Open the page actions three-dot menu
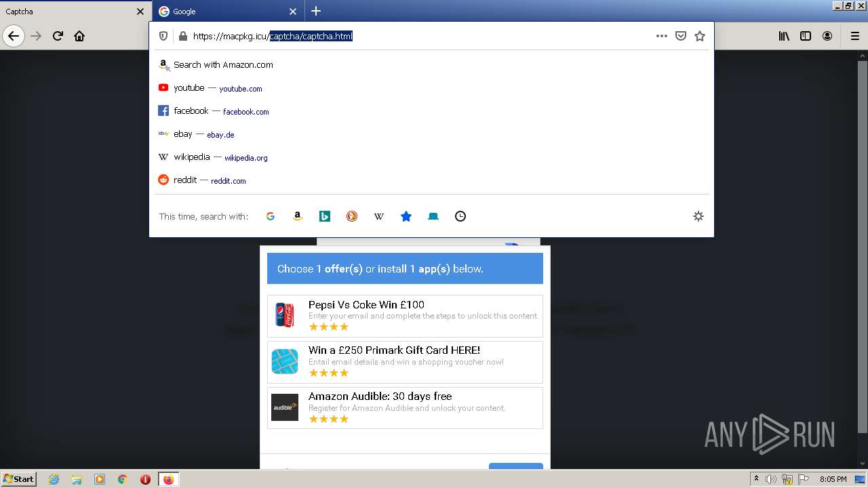868x488 pixels. coord(662,36)
